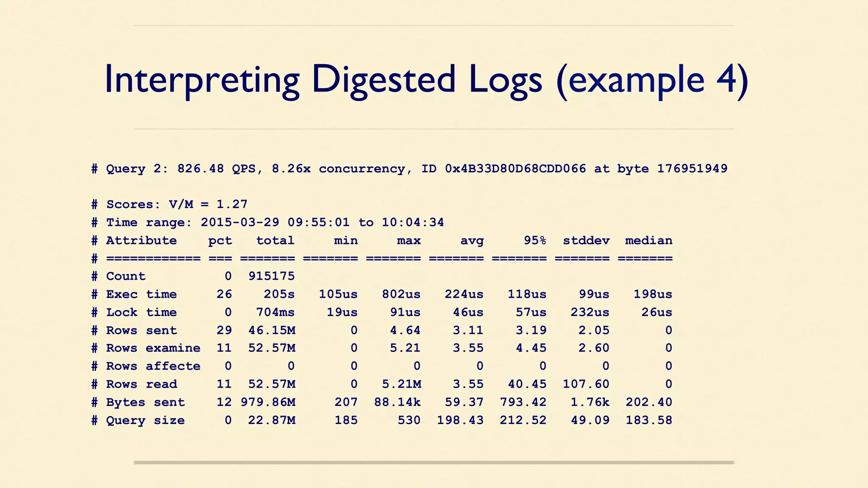The height and width of the screenshot is (488, 868).
Task: Click the Exec time max '802us'
Action: pos(401,294)
